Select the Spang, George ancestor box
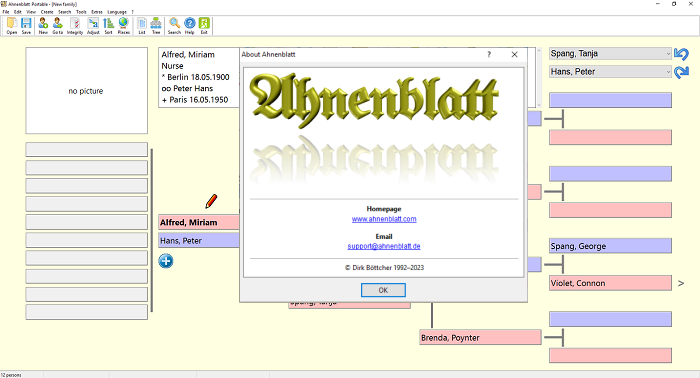This screenshot has width=700, height=378. (x=610, y=246)
